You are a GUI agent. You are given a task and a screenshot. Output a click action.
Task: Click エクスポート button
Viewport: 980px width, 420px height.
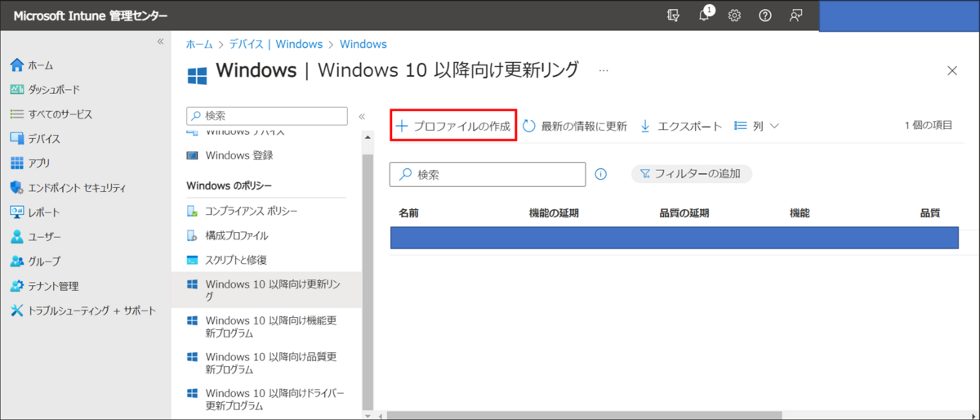pos(681,126)
